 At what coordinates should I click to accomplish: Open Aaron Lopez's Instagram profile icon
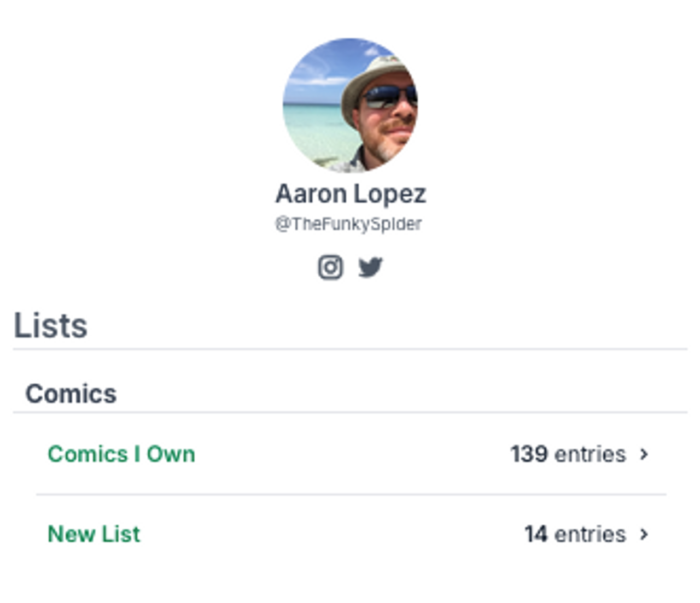330,267
